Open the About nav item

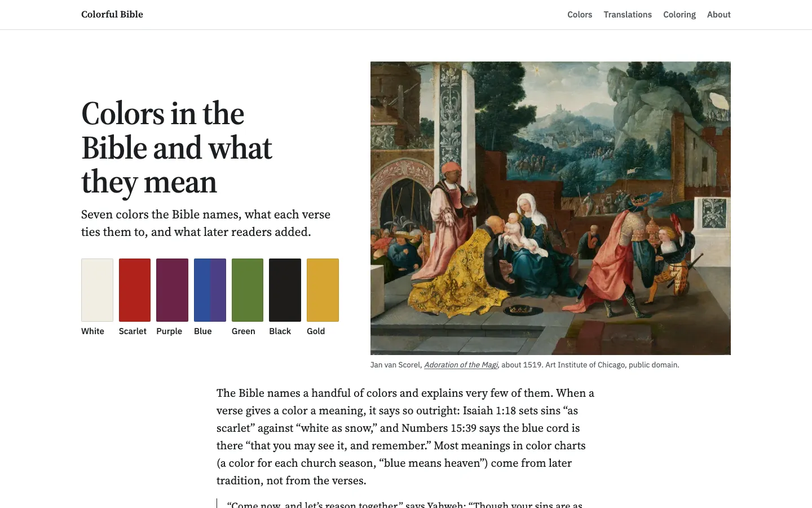[x=719, y=15]
